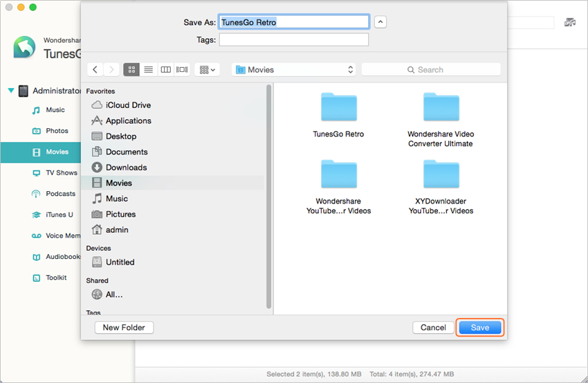Select iCloud Drive in the sidebar

(x=128, y=105)
